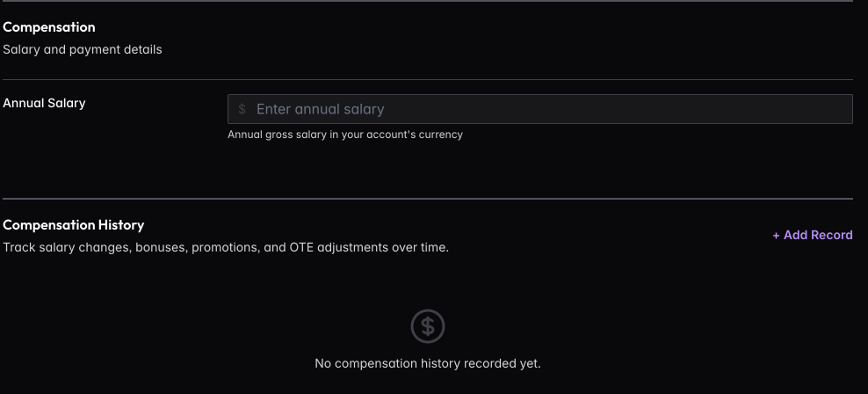The image size is (868, 394).
Task: Click the Track salary changes description text
Action: point(225,247)
